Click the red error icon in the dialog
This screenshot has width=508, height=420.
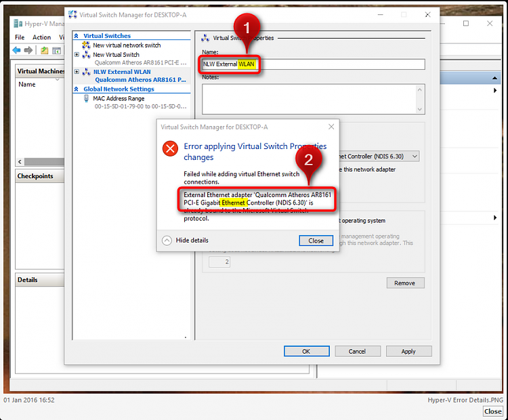pyautogui.click(x=170, y=148)
